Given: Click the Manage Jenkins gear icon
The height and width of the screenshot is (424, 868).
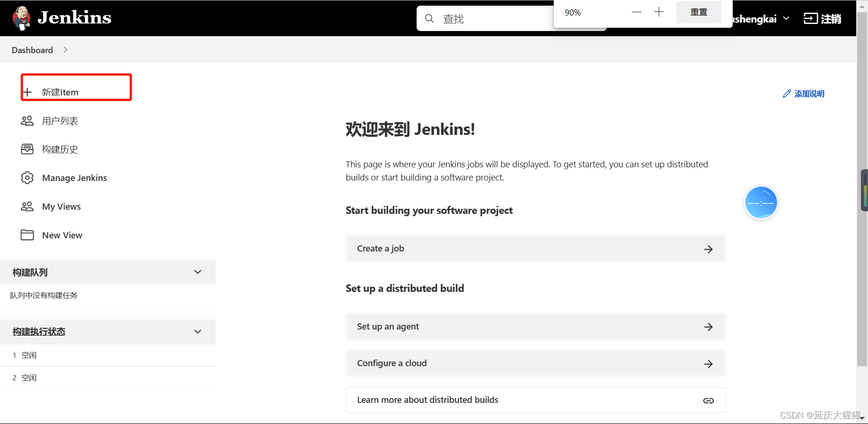Looking at the screenshot, I should tap(27, 178).
